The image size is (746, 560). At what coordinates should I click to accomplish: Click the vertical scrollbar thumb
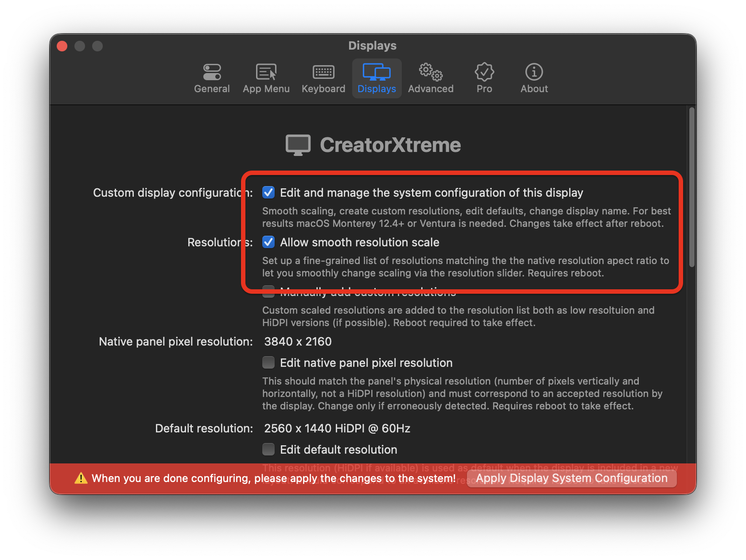(692, 187)
